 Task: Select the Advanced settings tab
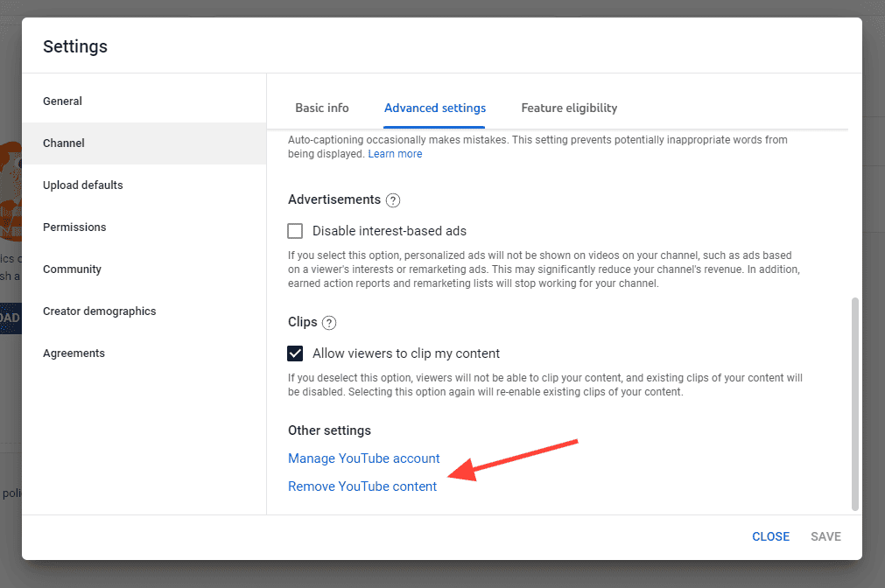coord(434,108)
